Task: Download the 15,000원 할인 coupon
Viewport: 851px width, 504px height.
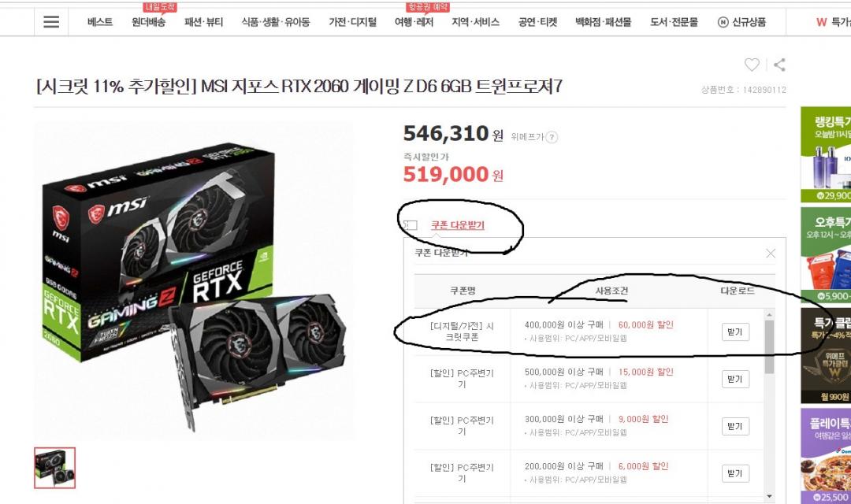Action: (x=735, y=380)
